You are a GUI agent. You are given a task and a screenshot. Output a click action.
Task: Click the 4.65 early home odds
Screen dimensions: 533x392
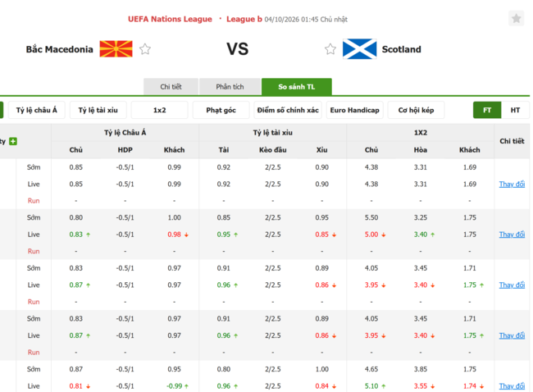point(371,369)
